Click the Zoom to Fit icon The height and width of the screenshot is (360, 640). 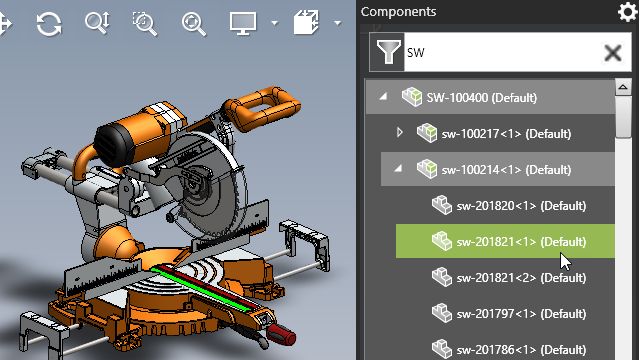[193, 24]
